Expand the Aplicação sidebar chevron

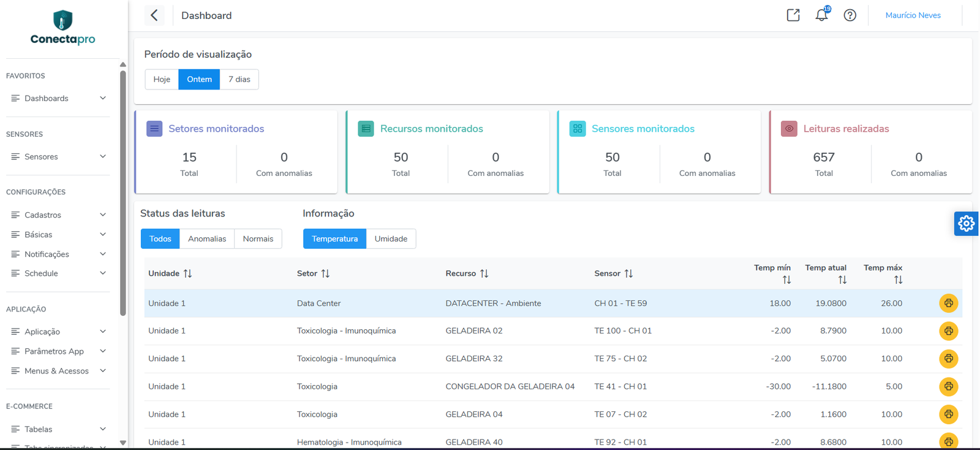(103, 331)
